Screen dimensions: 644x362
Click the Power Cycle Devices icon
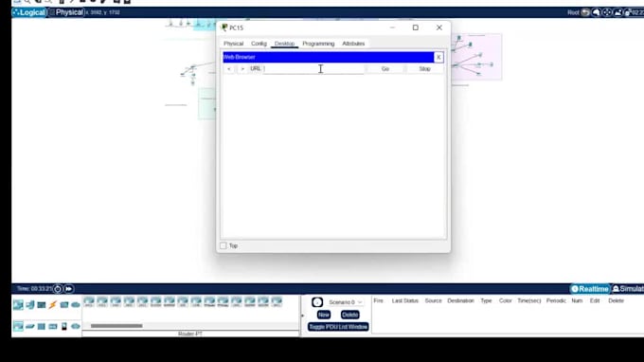(x=58, y=289)
